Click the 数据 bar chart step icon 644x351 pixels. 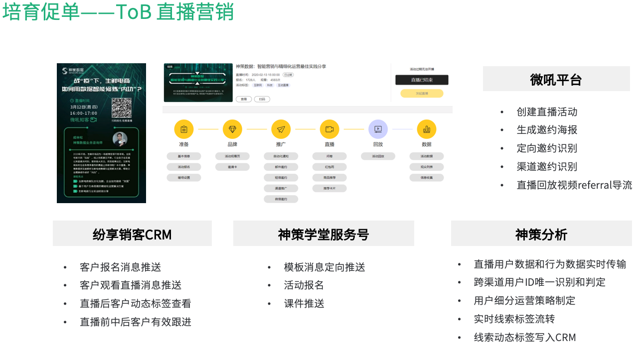click(427, 129)
